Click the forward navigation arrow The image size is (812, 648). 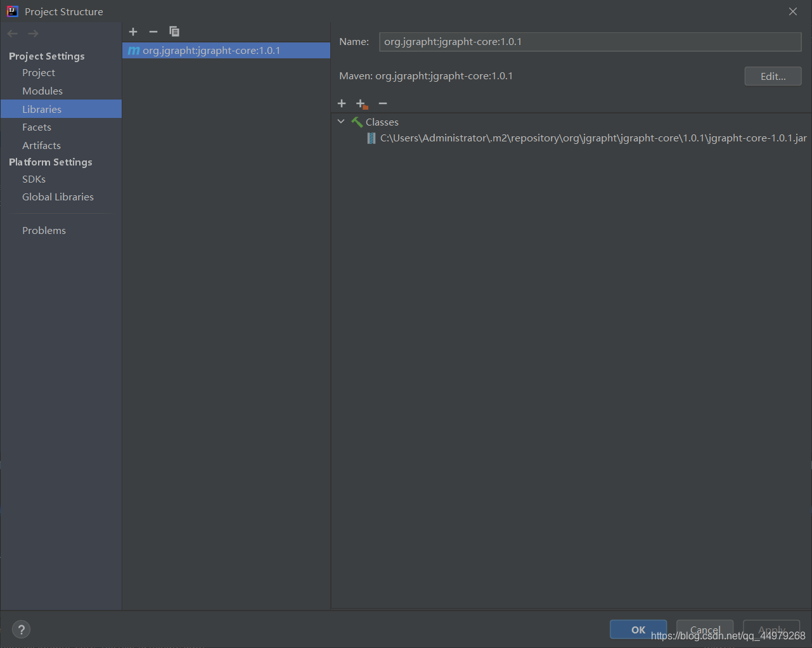click(x=32, y=33)
